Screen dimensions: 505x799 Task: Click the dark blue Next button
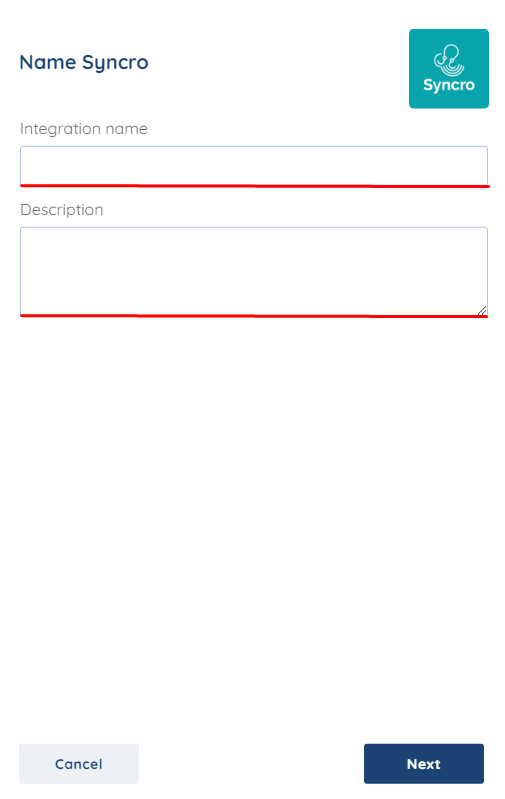423,763
